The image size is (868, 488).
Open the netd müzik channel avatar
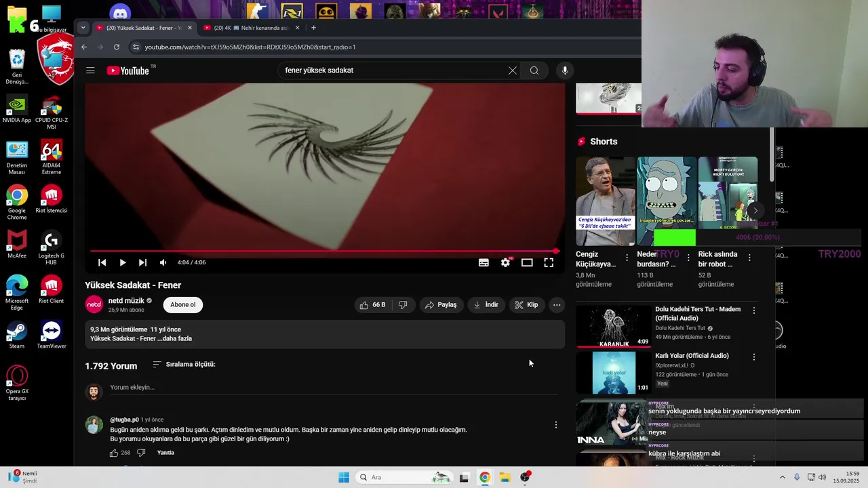point(94,305)
